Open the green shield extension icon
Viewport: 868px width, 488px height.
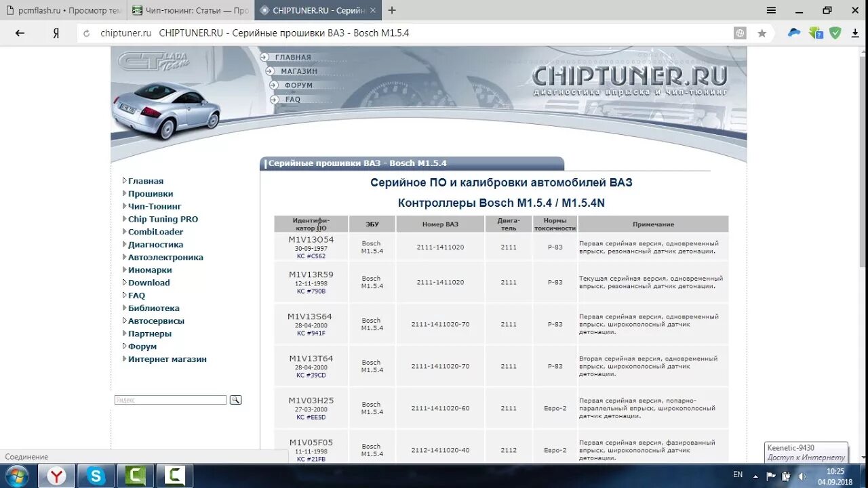(835, 33)
